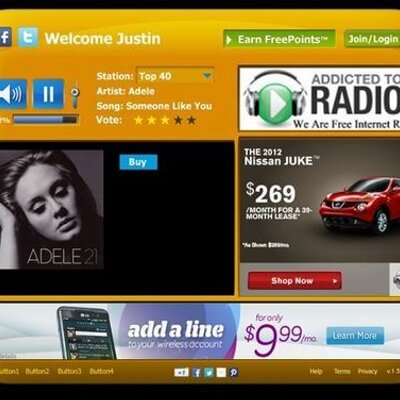Vote two stars for the song
Viewport: 400px width, 400px height.
click(x=152, y=120)
